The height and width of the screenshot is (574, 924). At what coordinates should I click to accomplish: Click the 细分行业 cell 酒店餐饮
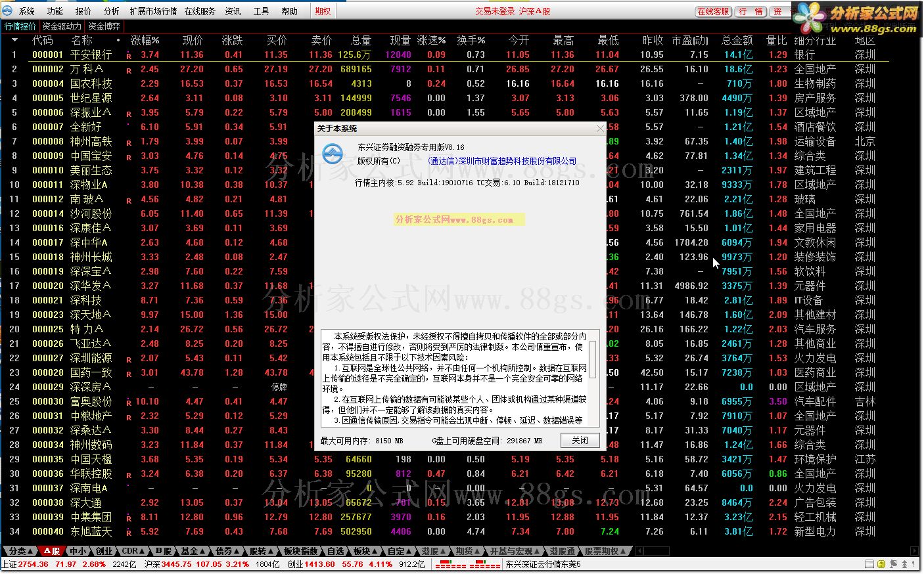point(815,127)
